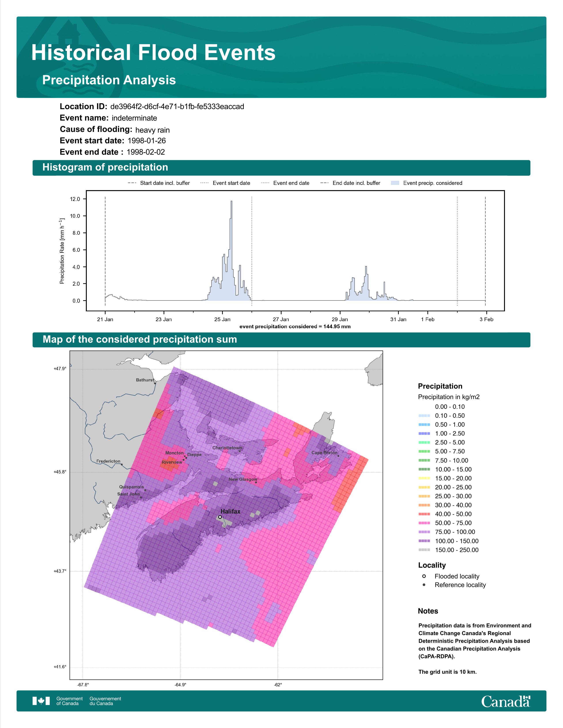Click the 21 Jan x-axis tick label
563x728 pixels.
click(x=105, y=319)
